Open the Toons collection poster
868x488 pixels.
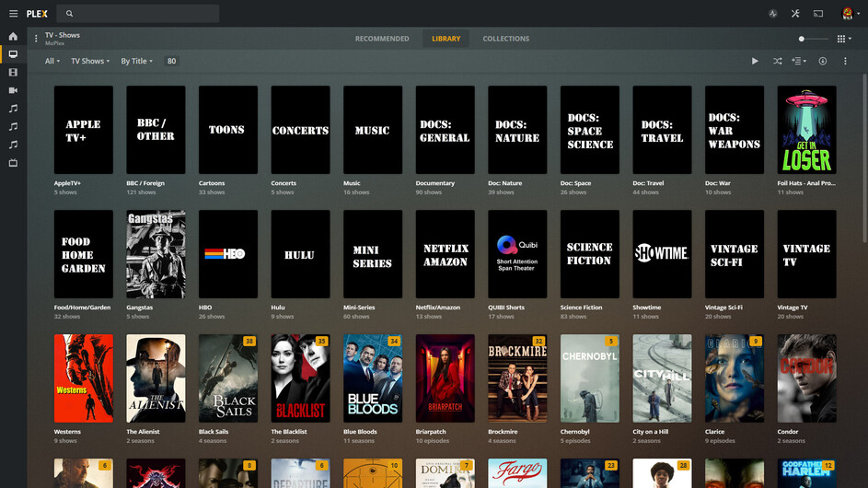[x=228, y=130]
